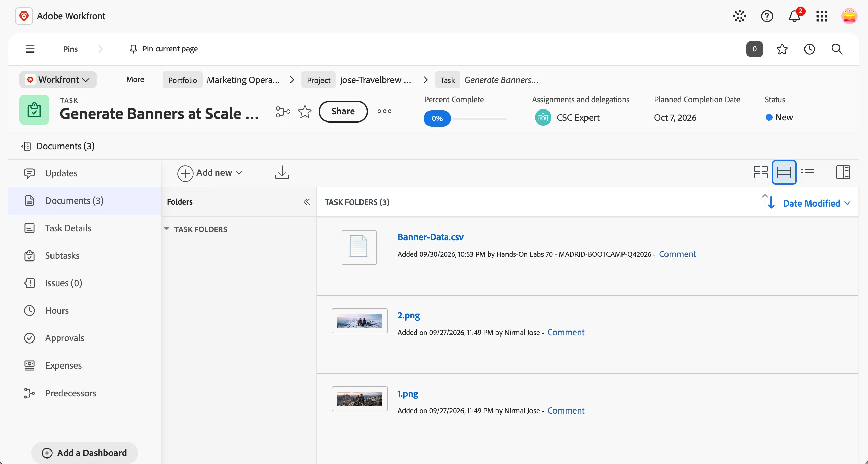Click the Share button
The width and height of the screenshot is (868, 464).
pos(343,111)
